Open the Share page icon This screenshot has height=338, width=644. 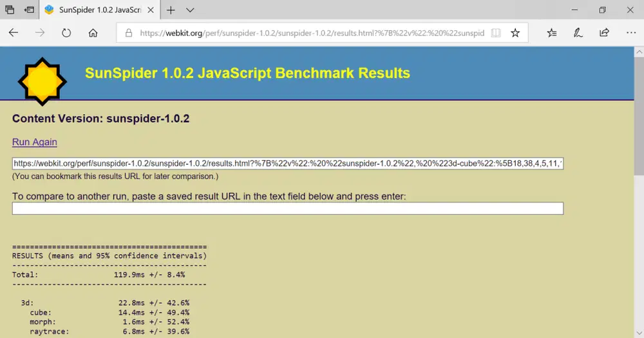pyautogui.click(x=604, y=33)
